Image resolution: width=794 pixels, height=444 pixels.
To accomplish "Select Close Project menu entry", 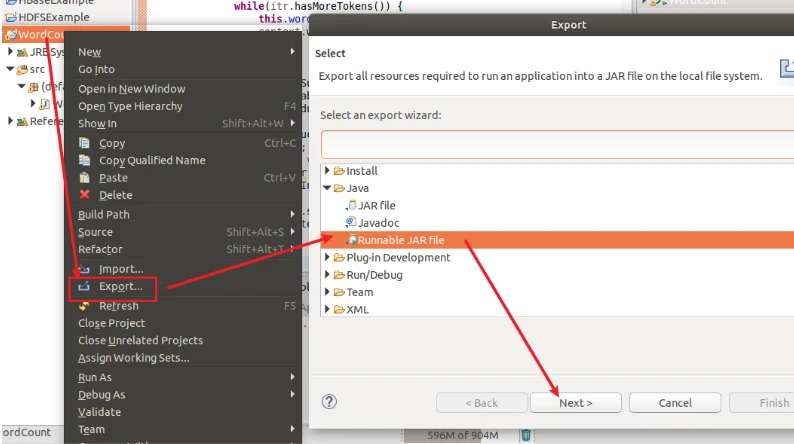I will click(111, 323).
